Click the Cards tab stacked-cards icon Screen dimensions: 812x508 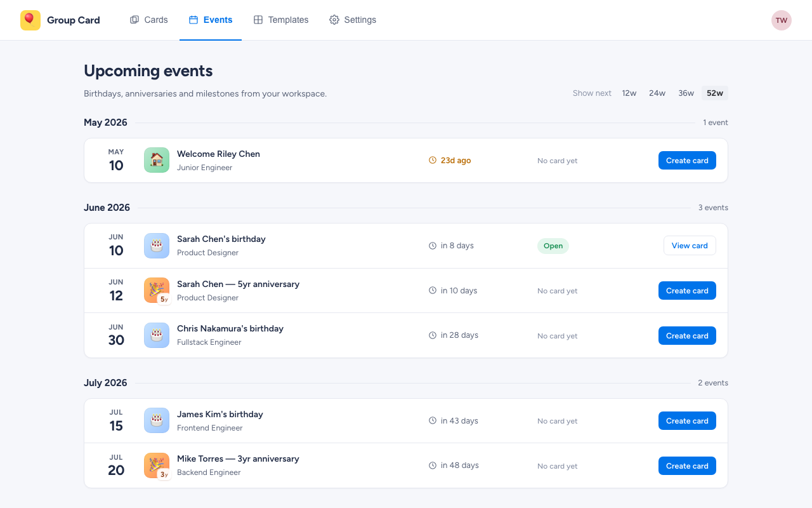click(x=134, y=20)
